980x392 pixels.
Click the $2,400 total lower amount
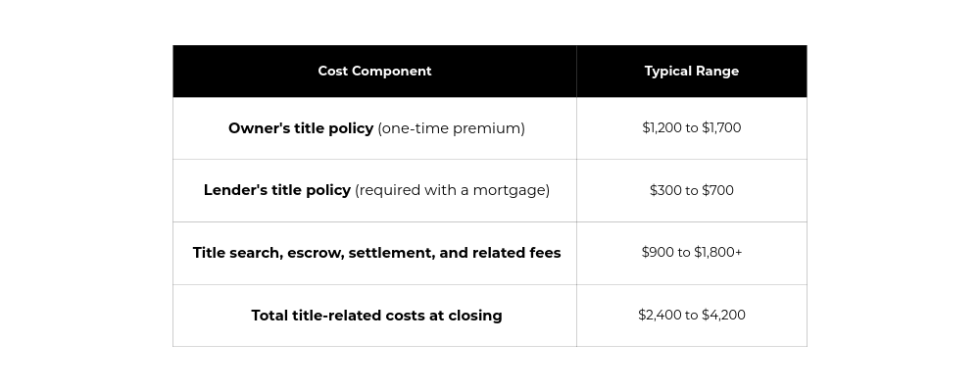point(660,316)
